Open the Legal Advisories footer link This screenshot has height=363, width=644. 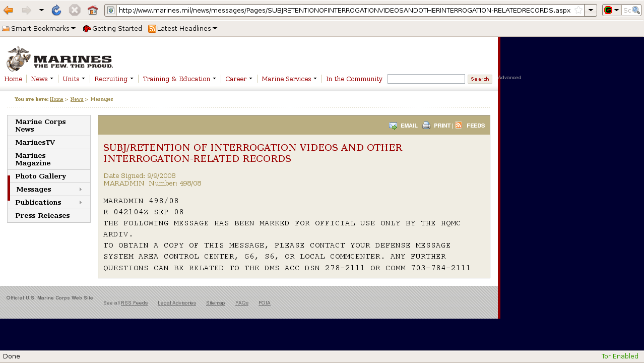tap(176, 303)
